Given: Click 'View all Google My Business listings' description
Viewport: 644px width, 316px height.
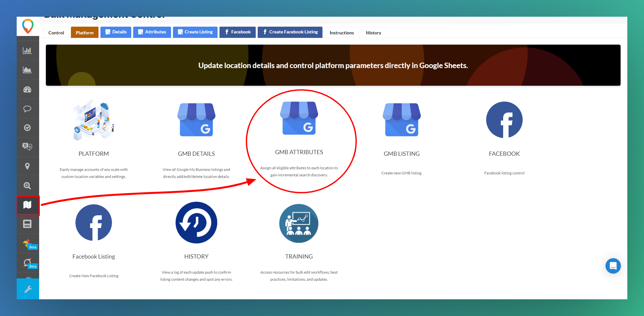Looking at the screenshot, I should pos(196,173).
